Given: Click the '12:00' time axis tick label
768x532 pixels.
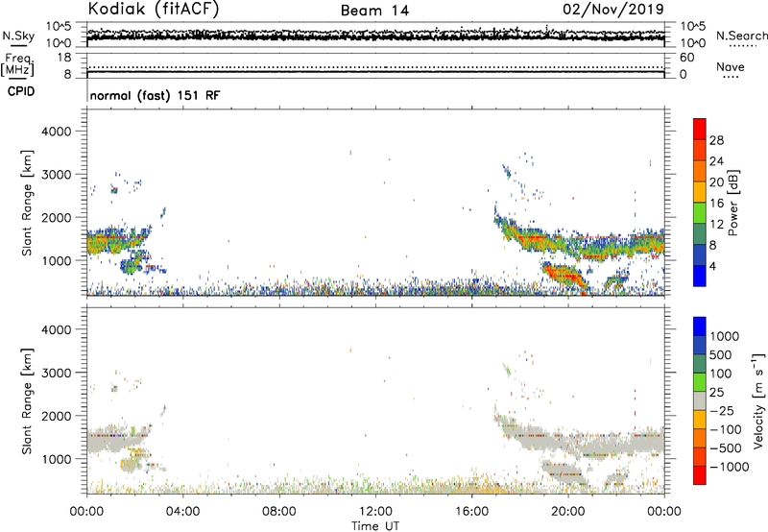Looking at the screenshot, I should (375, 512).
